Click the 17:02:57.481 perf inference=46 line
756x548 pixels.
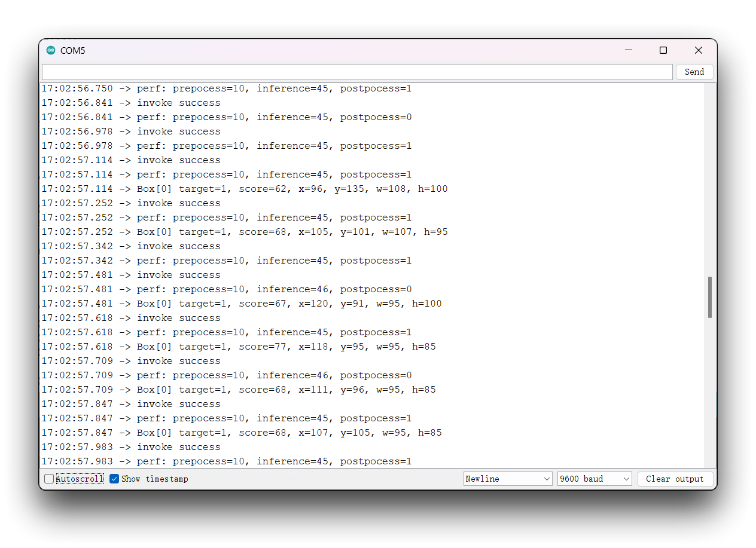click(227, 289)
